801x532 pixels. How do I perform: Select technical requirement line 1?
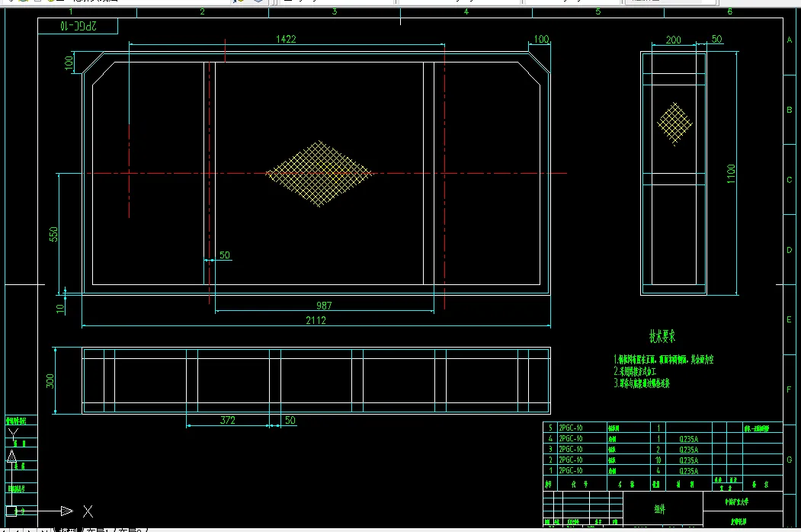[x=664, y=360]
